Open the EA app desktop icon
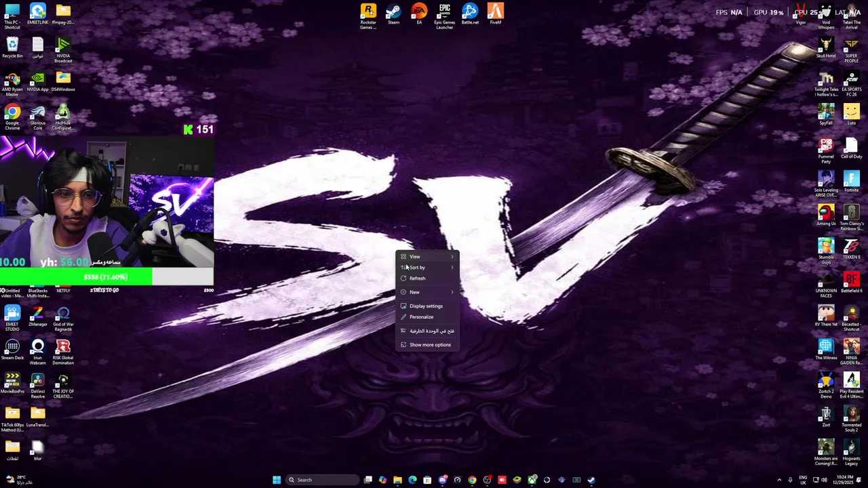The height and width of the screenshot is (488, 868). [x=419, y=14]
